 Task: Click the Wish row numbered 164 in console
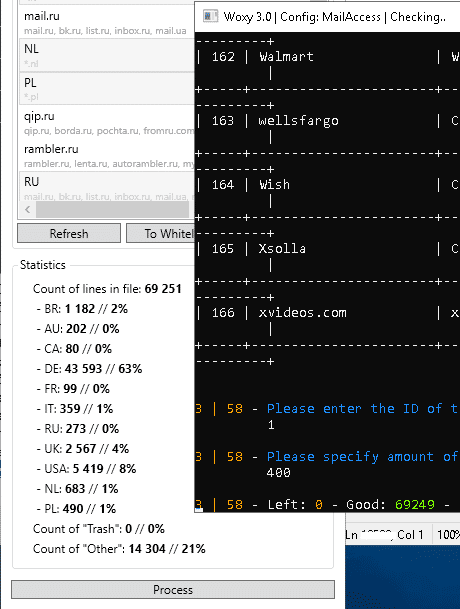[327, 184]
